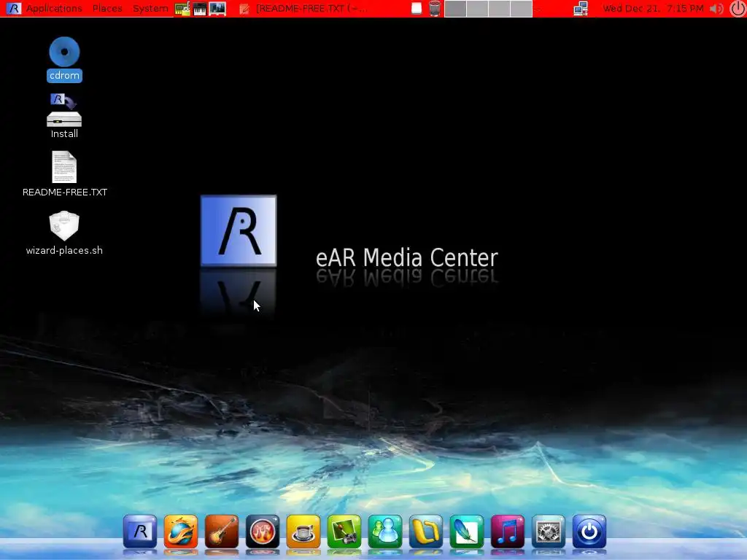Open the volume speaker control
The height and width of the screenshot is (560, 747).
[x=716, y=9]
